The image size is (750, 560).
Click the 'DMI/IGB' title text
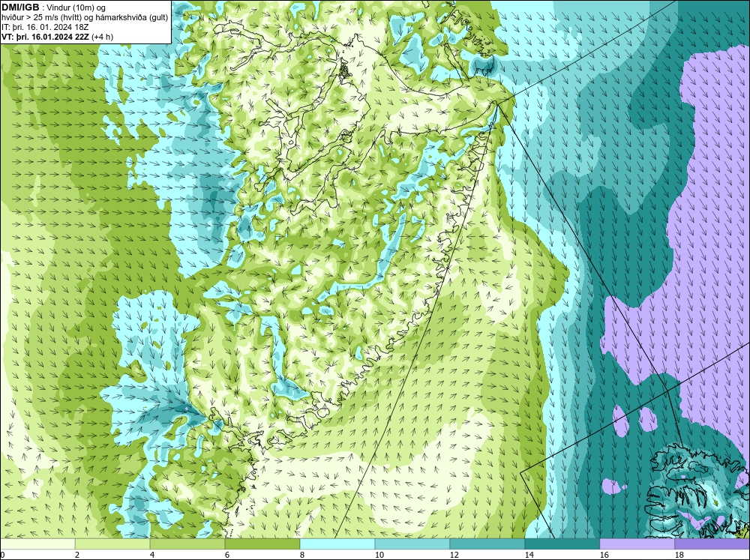click(20, 7)
